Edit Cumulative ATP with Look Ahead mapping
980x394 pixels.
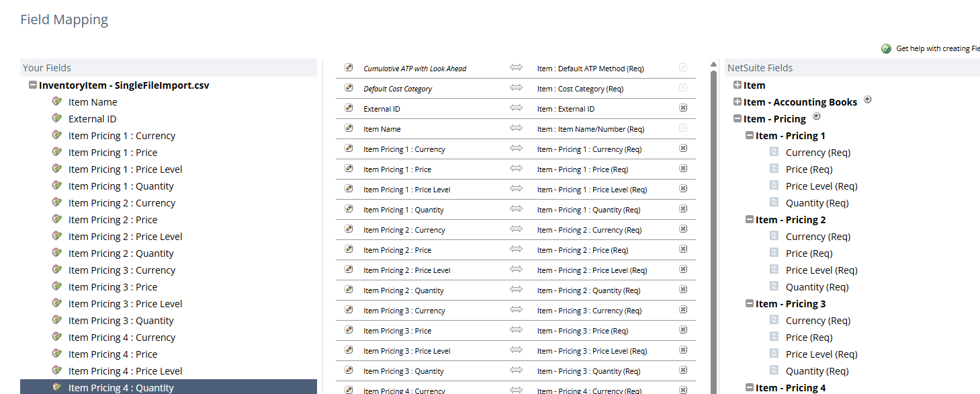click(x=349, y=67)
